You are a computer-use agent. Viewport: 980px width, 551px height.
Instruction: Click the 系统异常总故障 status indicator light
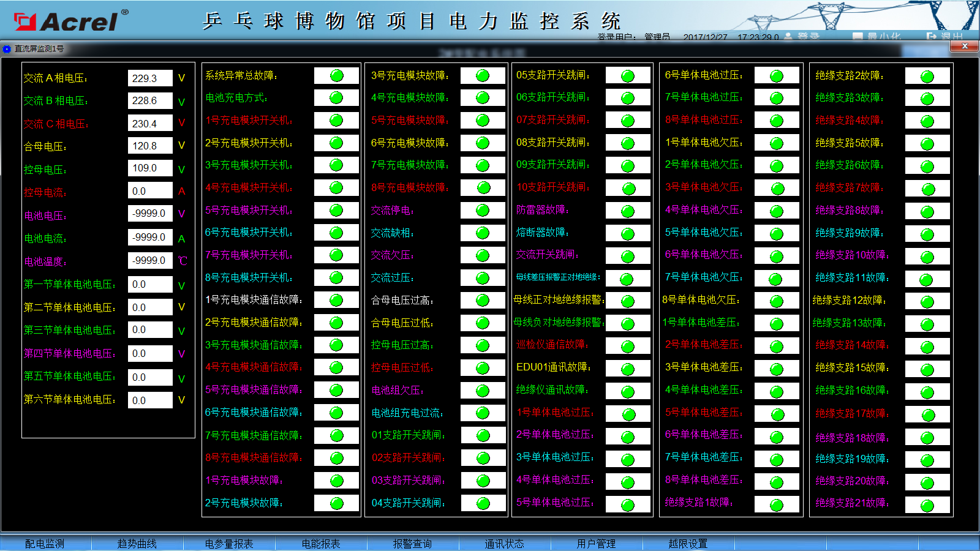click(337, 75)
